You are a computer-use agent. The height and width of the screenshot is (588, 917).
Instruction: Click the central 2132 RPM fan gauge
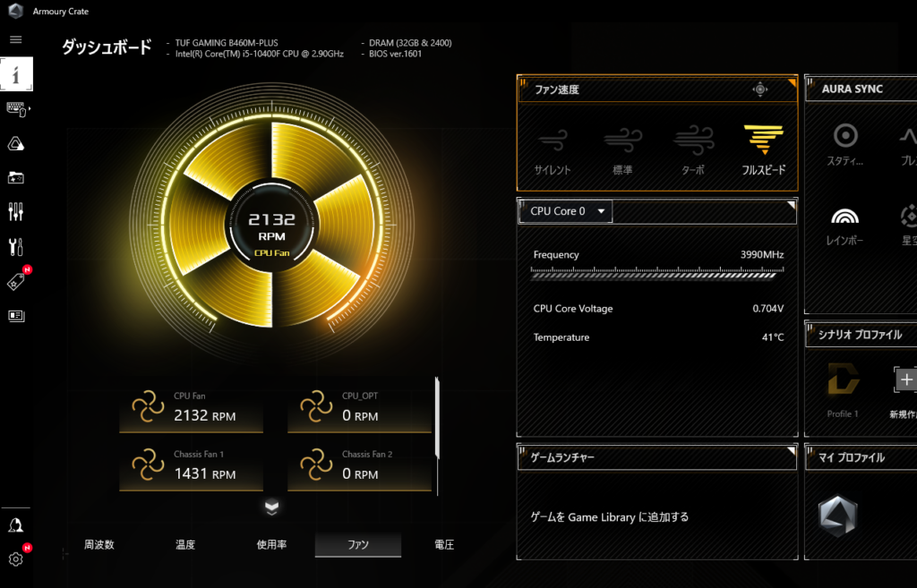[271, 225]
